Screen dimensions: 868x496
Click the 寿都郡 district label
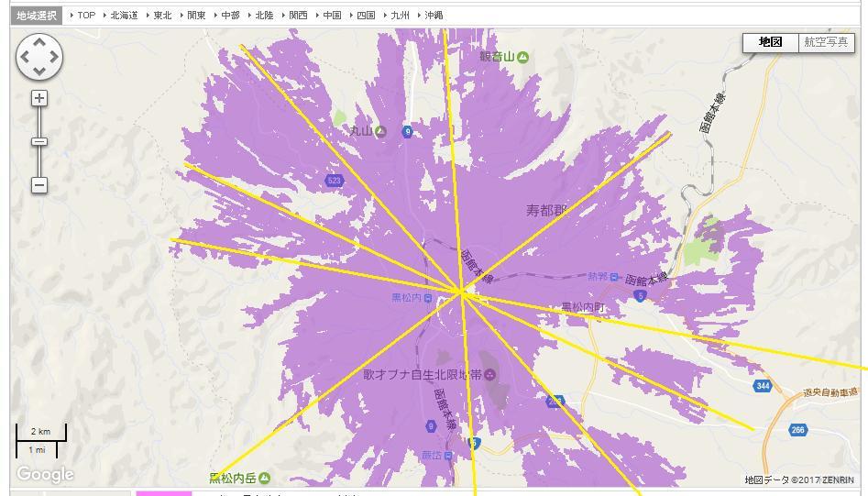pos(546,210)
